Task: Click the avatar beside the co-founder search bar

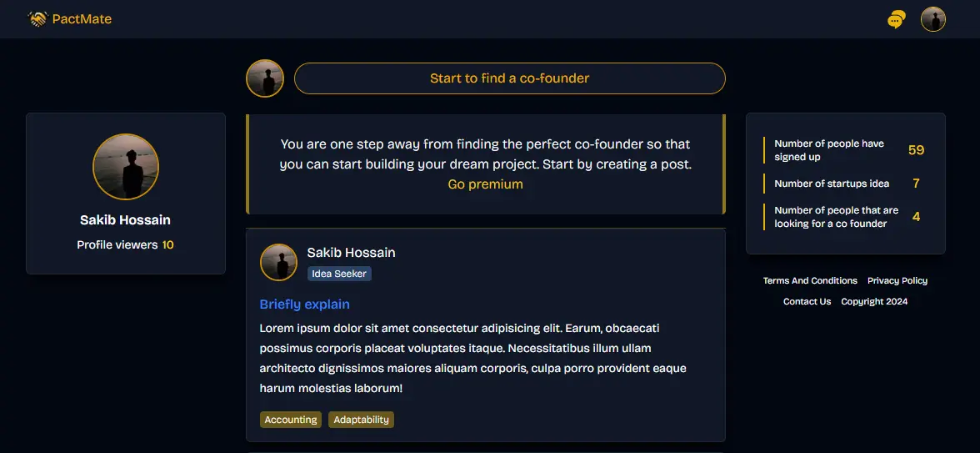Action: (x=265, y=78)
